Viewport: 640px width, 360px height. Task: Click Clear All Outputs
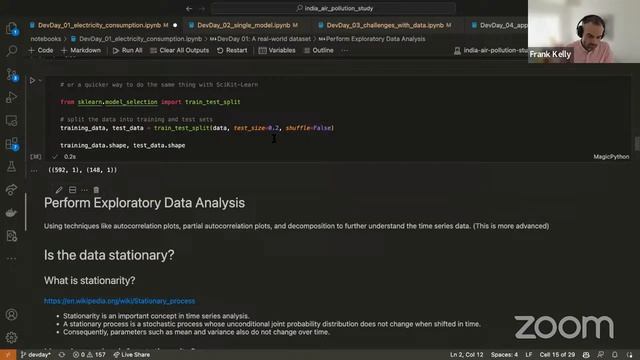point(180,50)
